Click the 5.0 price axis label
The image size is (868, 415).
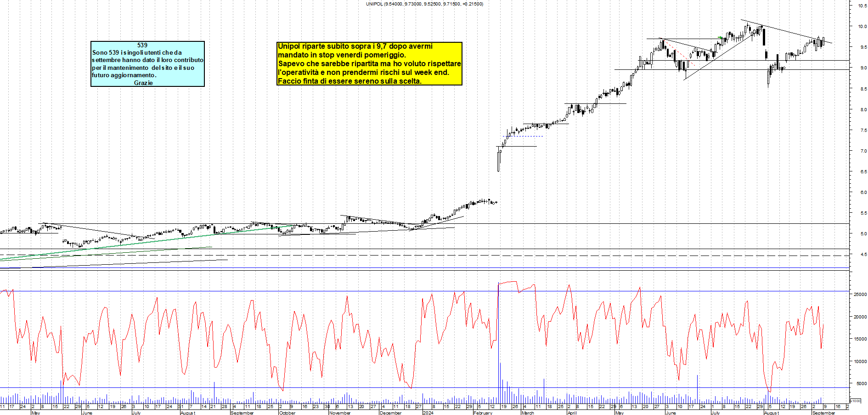863,233
